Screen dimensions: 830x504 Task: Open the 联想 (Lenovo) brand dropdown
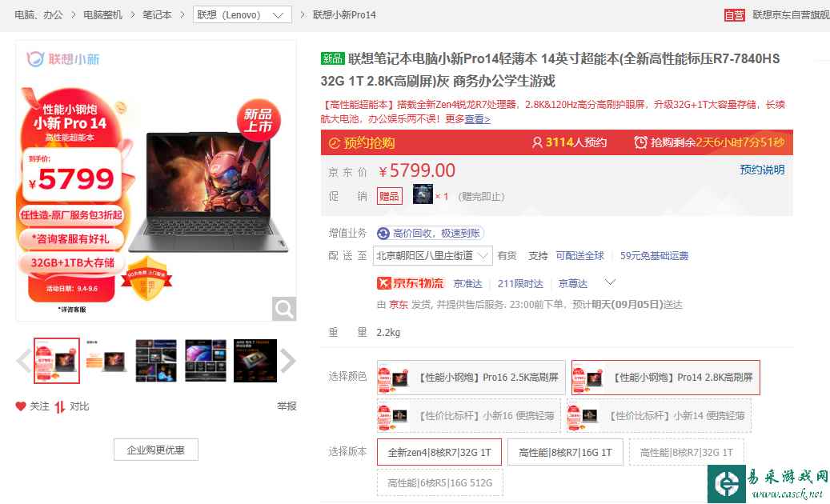243,15
